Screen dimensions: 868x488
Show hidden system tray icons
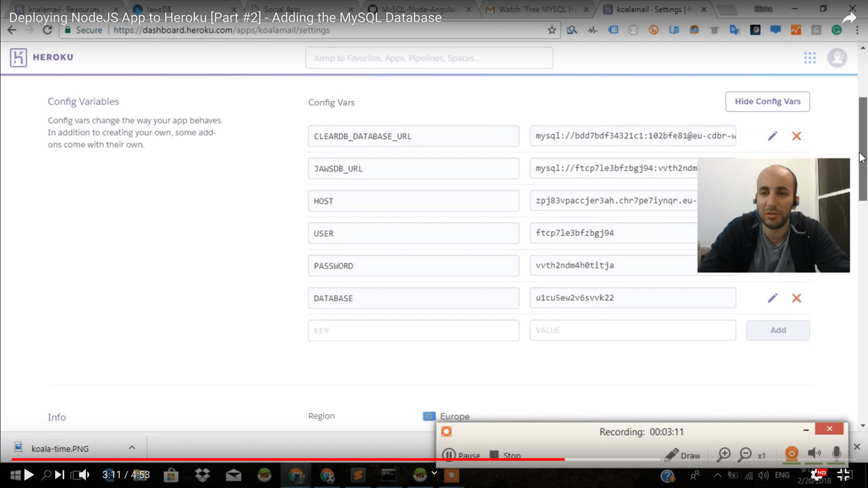click(x=717, y=475)
